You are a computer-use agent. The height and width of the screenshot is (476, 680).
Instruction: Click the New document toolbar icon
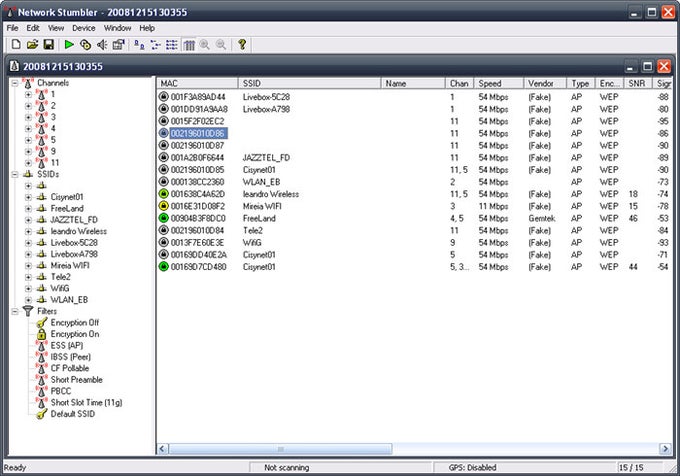(16, 44)
